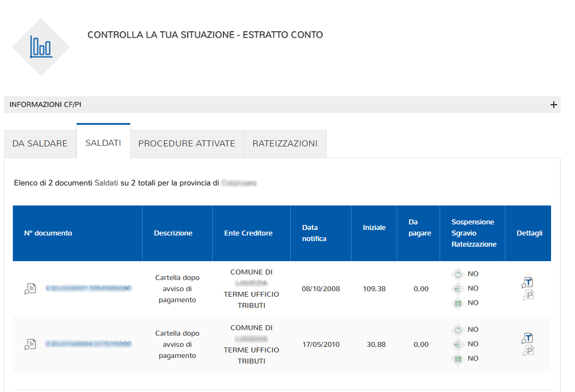Go to the Rateizzazioni tab
Image resolution: width=575 pixels, height=392 pixels.
click(285, 144)
